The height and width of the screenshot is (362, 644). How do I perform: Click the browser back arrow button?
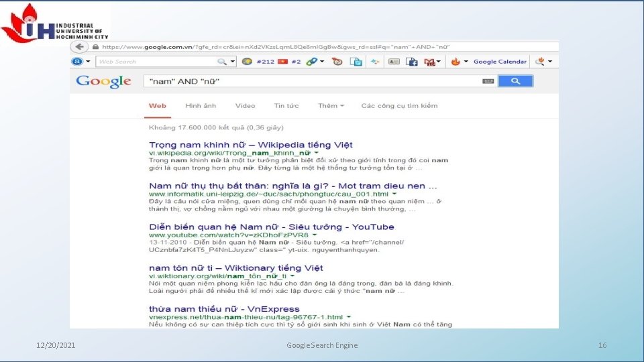pyautogui.click(x=79, y=46)
